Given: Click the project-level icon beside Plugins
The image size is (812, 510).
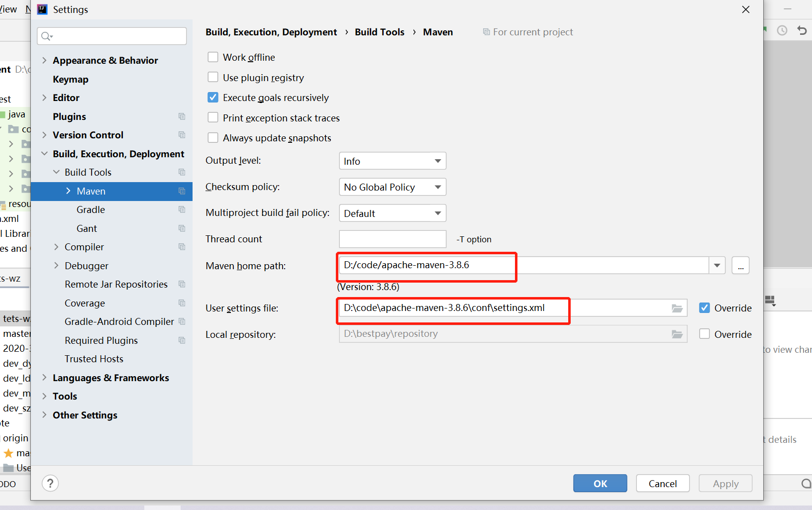Looking at the screenshot, I should tap(182, 116).
